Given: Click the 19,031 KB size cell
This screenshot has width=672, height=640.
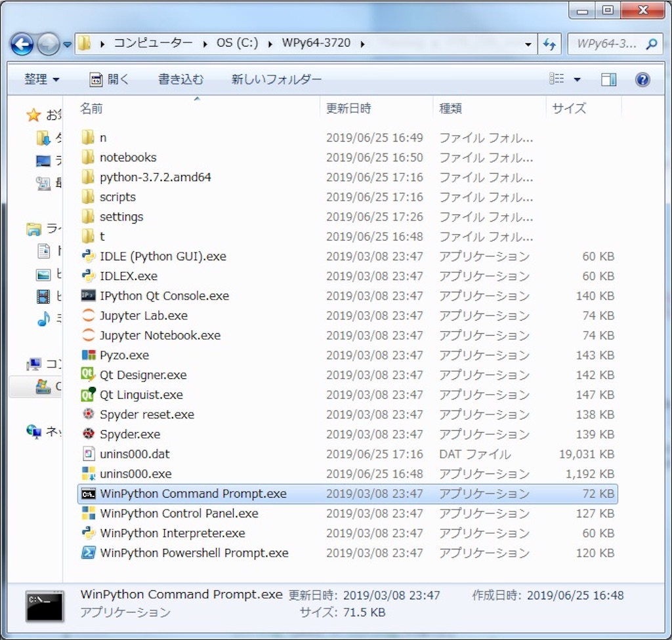Looking at the screenshot, I should pyautogui.click(x=587, y=454).
